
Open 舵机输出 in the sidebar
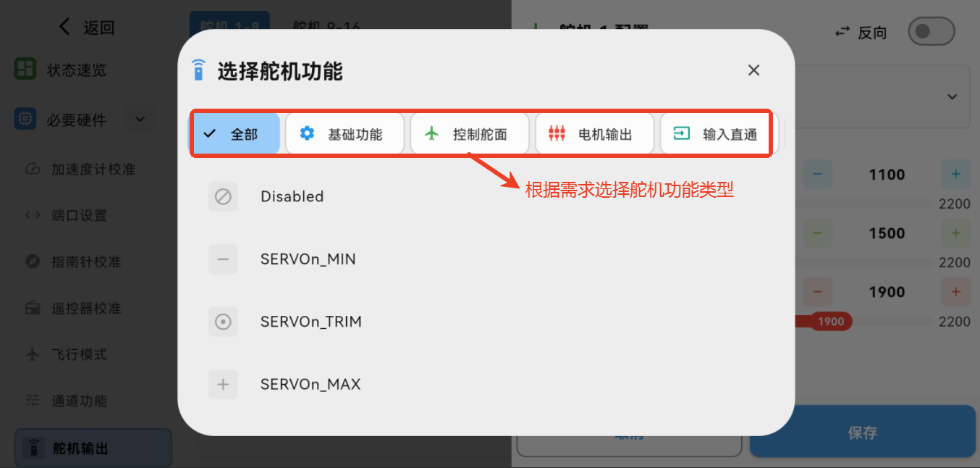point(93,448)
